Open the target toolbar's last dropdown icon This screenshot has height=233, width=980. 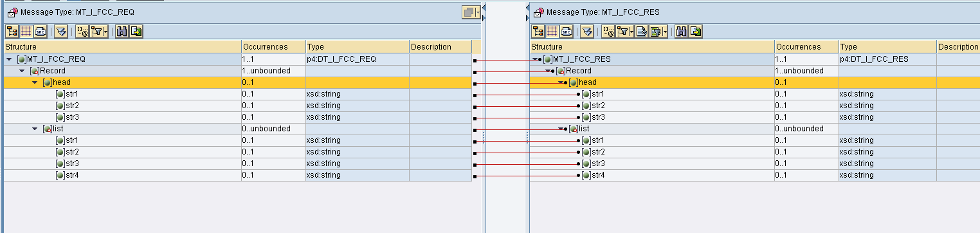[665, 32]
